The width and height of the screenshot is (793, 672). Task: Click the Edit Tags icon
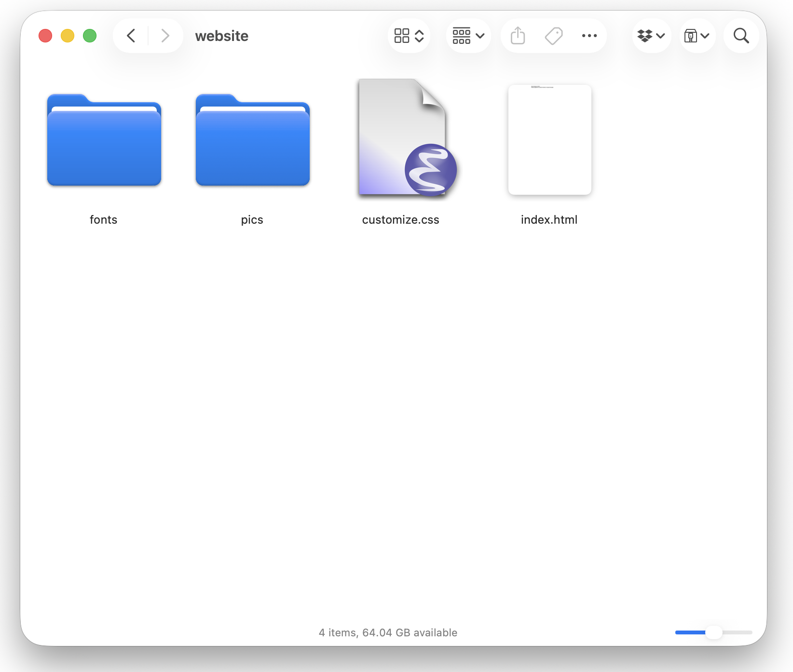click(554, 36)
